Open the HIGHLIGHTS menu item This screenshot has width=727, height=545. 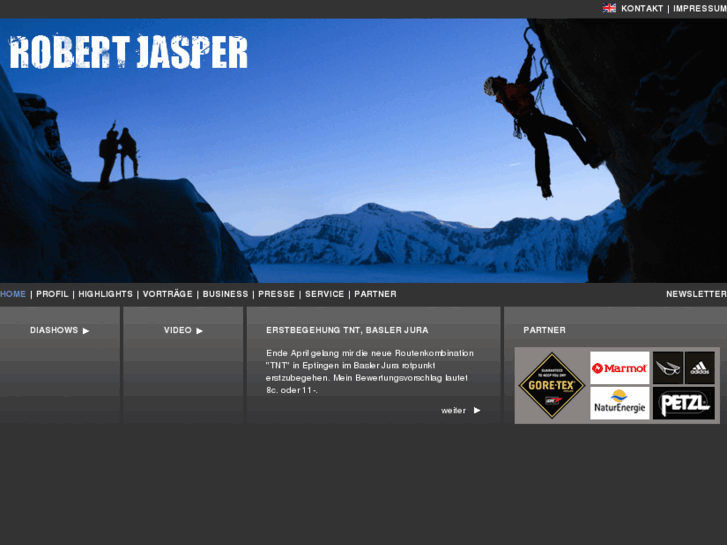[105, 294]
